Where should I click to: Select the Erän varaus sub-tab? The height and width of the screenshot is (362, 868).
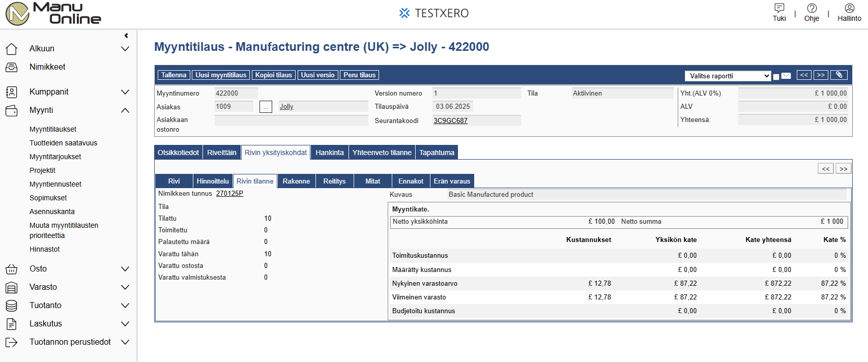click(x=452, y=181)
